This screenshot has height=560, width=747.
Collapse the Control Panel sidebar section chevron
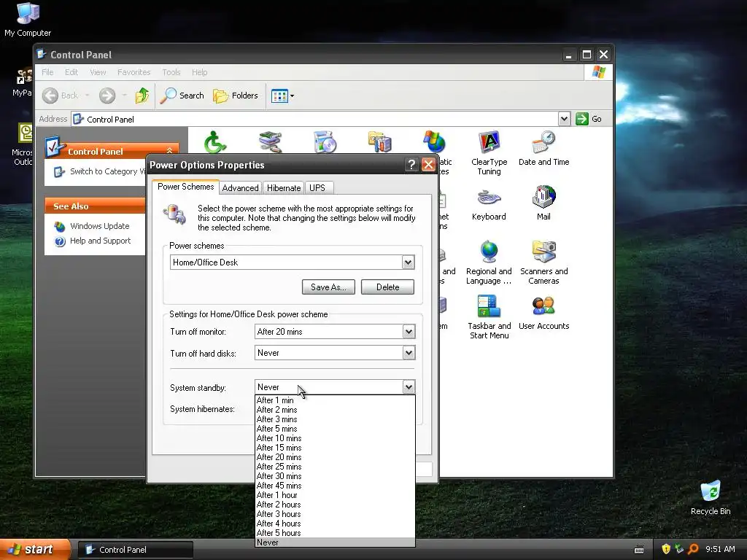tap(169, 151)
